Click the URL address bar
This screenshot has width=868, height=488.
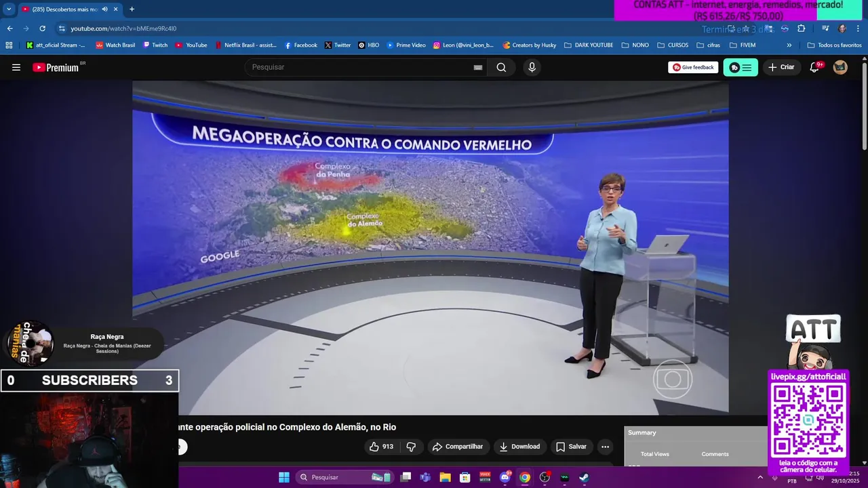click(x=380, y=28)
